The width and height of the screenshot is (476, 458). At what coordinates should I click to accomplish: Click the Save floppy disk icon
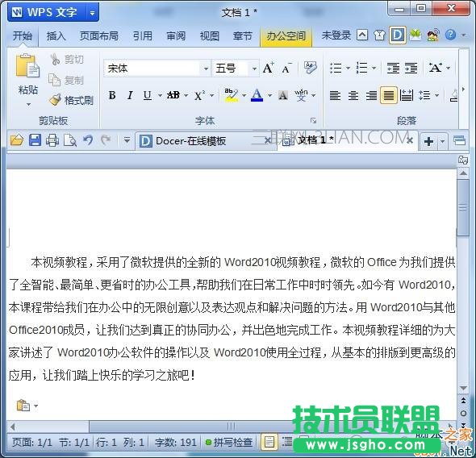[x=35, y=141]
